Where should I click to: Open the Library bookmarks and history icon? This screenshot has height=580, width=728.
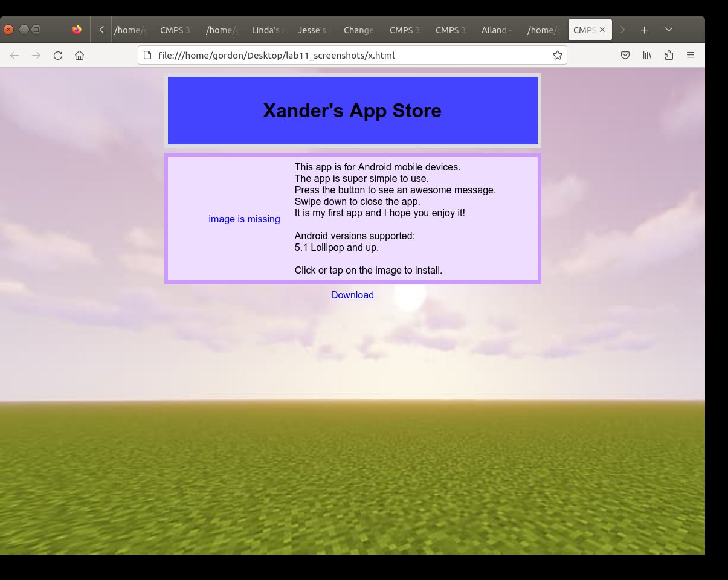647,56
